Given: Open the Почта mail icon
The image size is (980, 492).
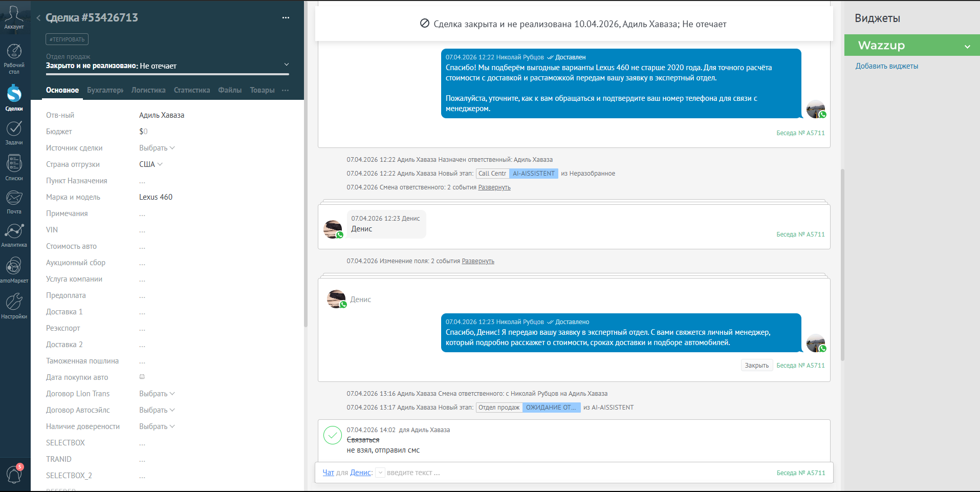Looking at the screenshot, I should [14, 202].
